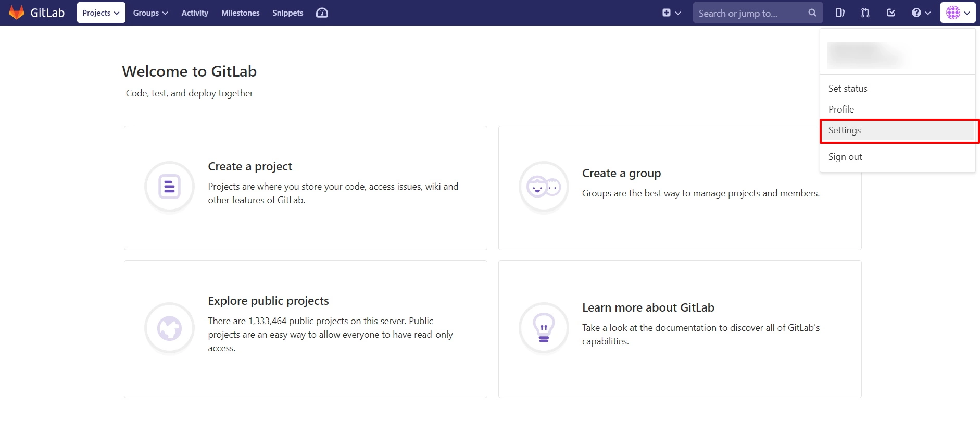Click the search magnifier icon
This screenshot has height=443, width=980.
(812, 13)
